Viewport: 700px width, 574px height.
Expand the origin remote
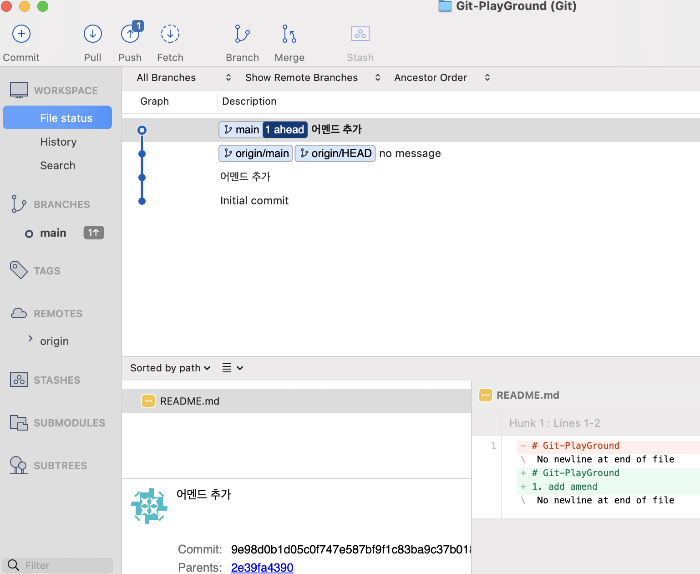(30, 338)
